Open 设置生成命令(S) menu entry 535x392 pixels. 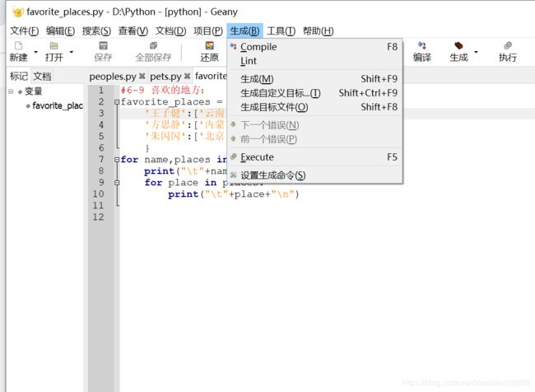[314, 175]
